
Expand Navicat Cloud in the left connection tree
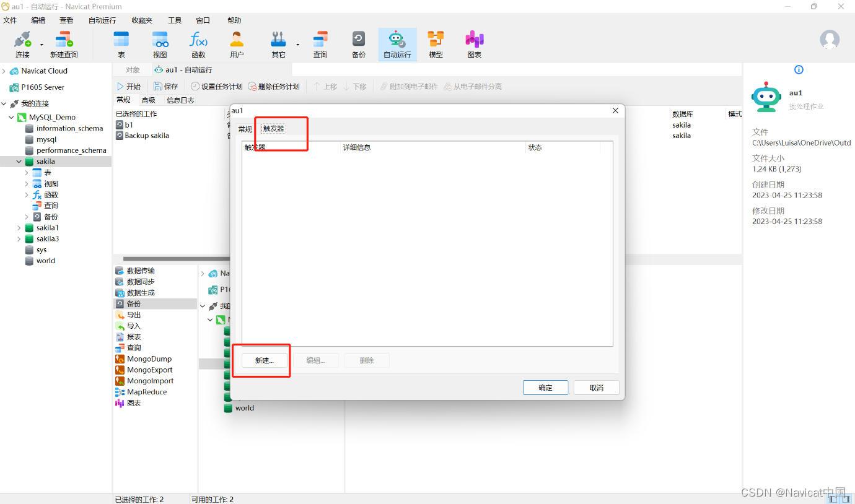[4, 71]
